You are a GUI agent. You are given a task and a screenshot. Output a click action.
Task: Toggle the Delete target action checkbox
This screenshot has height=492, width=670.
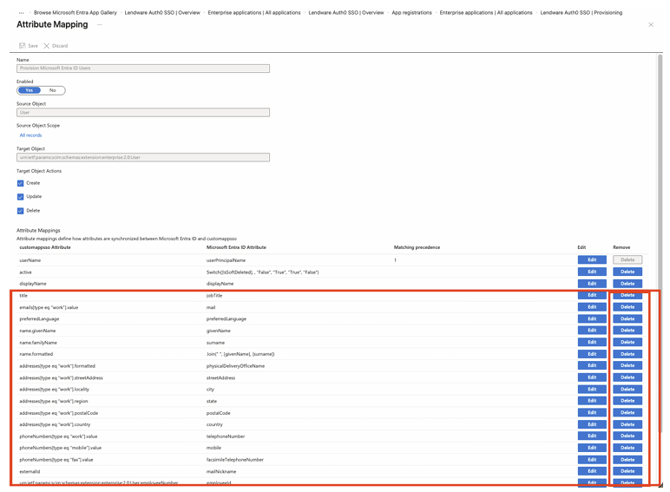[x=20, y=211]
